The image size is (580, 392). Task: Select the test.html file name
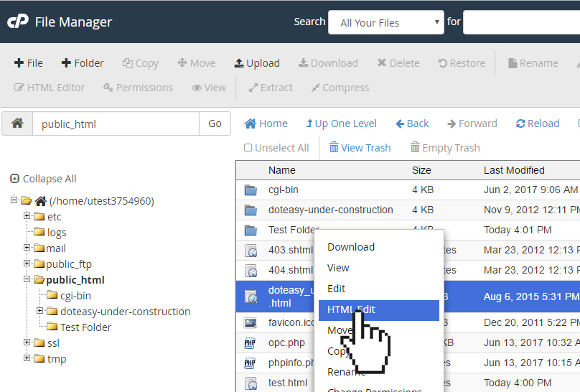[288, 383]
